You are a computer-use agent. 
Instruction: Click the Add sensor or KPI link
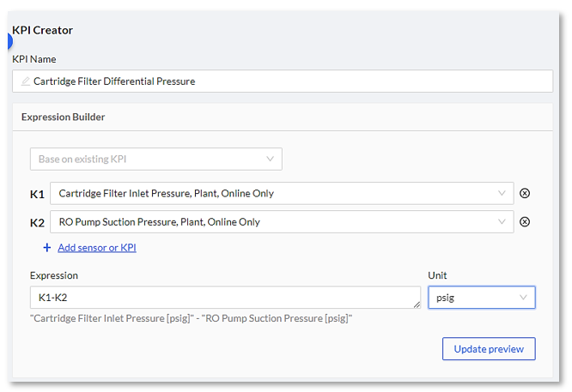(97, 248)
